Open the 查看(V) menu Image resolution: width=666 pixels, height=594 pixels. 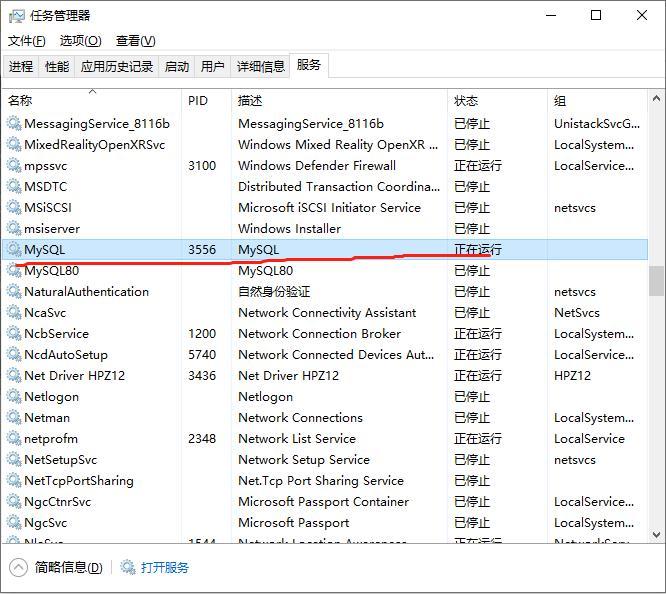135,41
